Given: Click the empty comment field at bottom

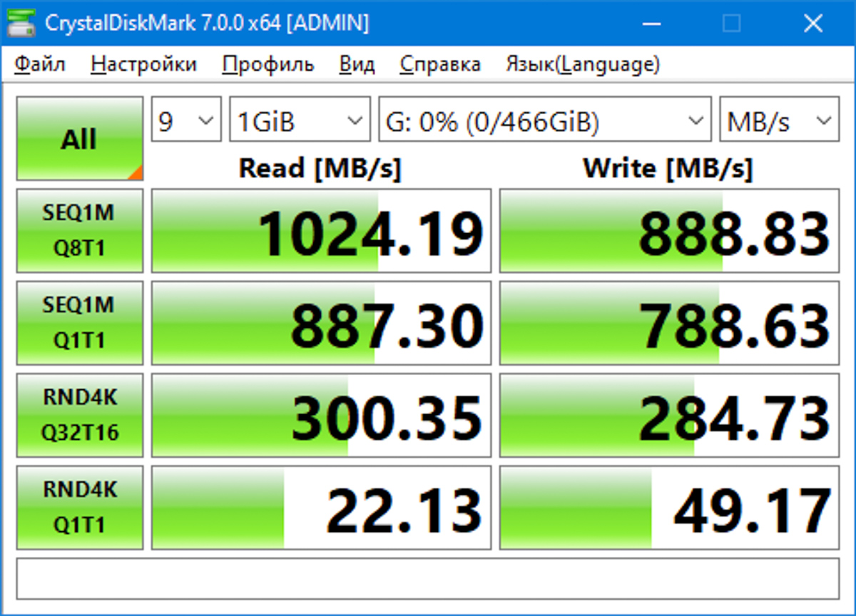Looking at the screenshot, I should [x=428, y=578].
